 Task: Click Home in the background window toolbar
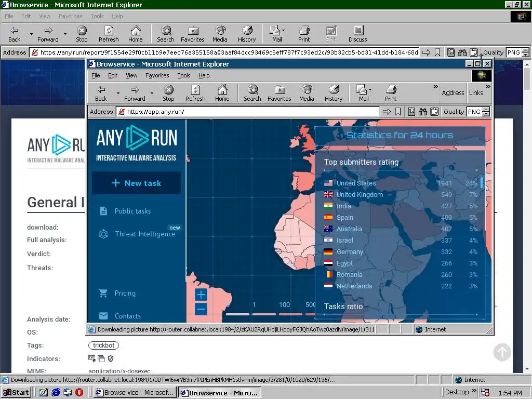pos(136,34)
